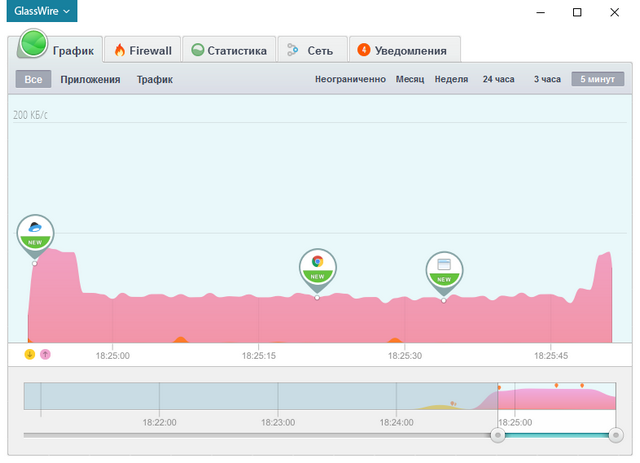The width and height of the screenshot is (640, 463).
Task: Click the cloud app new-activity marker
Action: 35,232
